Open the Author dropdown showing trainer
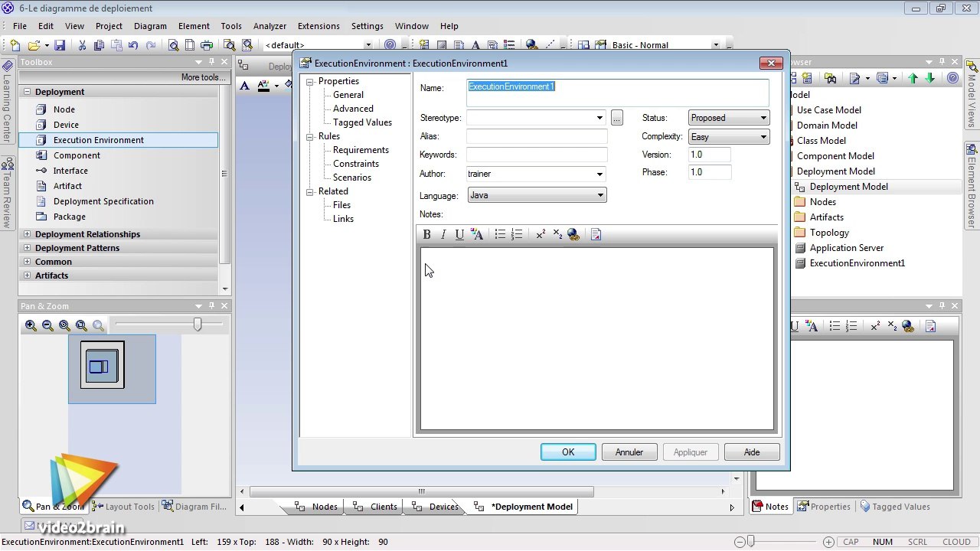The image size is (980, 551). click(x=599, y=174)
